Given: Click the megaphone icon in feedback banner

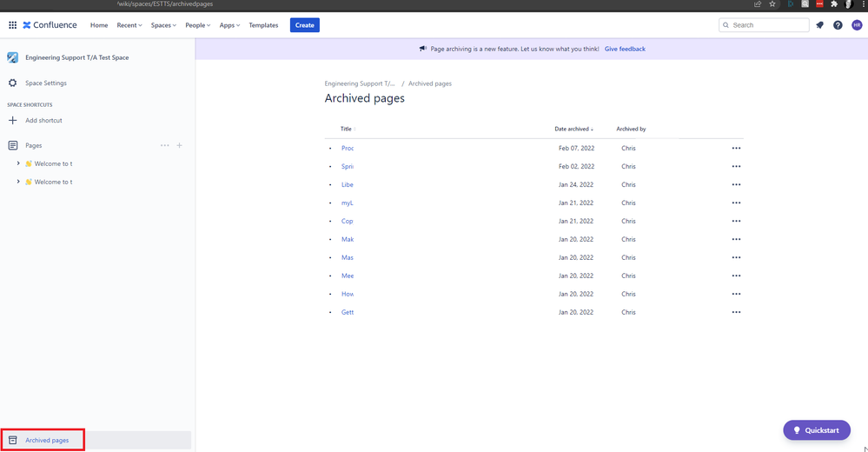Looking at the screenshot, I should tap(423, 49).
